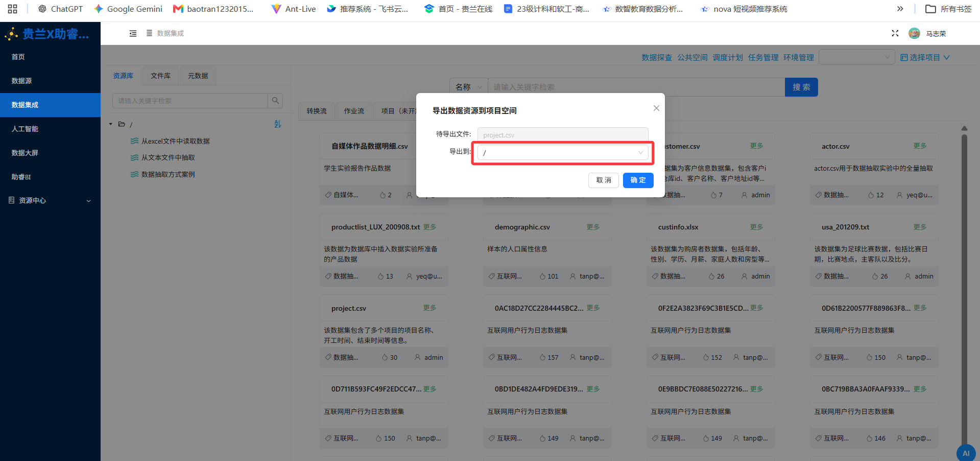Image resolution: width=980 pixels, height=461 pixels.
Task: Toggle fullscreen icon in header
Action: tap(895, 33)
